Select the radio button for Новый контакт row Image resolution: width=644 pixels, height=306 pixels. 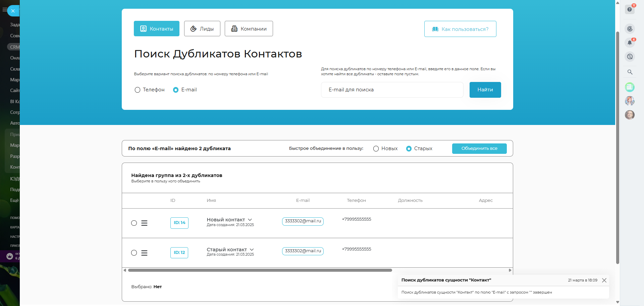coord(134,223)
